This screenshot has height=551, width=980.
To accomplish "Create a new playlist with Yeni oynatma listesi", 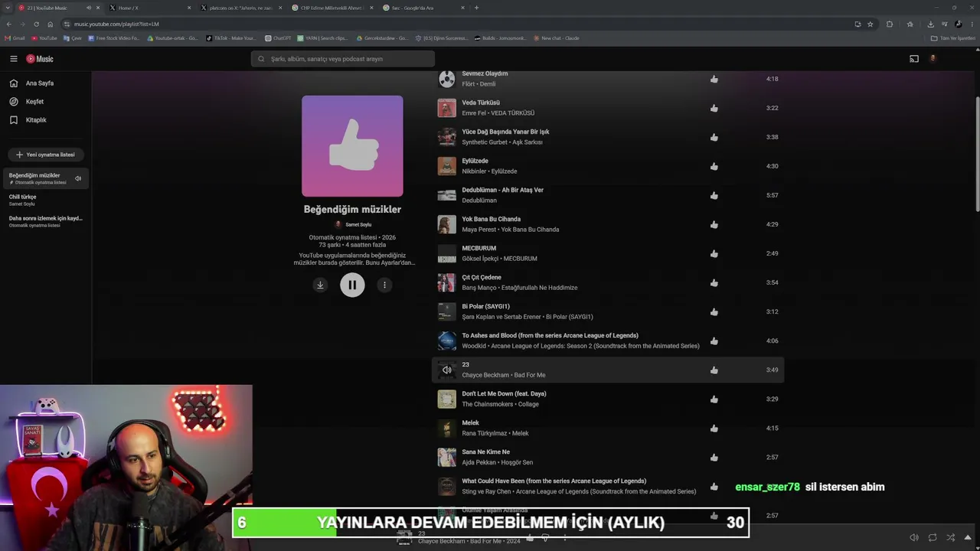I will pos(46,155).
